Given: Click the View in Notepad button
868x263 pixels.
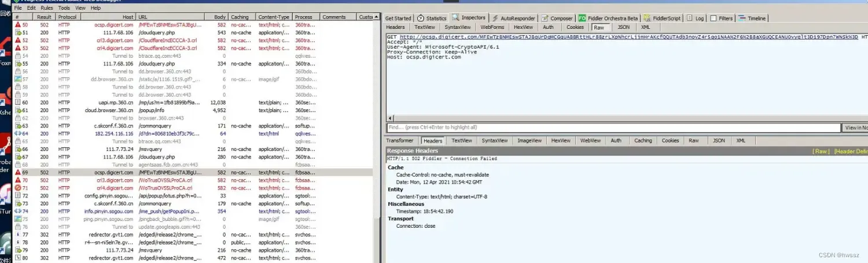Looking at the screenshot, I should 855,128.
